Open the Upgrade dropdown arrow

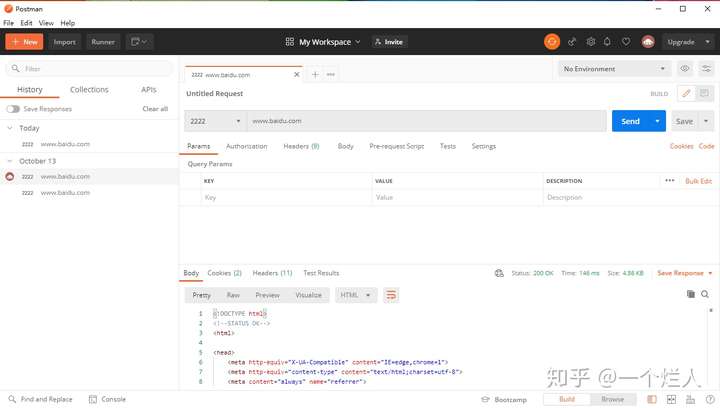(707, 42)
